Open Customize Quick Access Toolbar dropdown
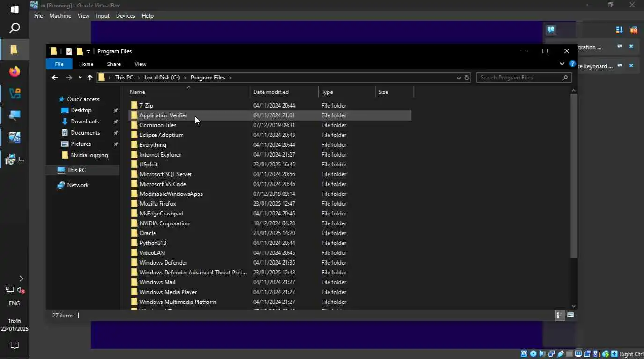This screenshot has height=359, width=644. [x=88, y=51]
